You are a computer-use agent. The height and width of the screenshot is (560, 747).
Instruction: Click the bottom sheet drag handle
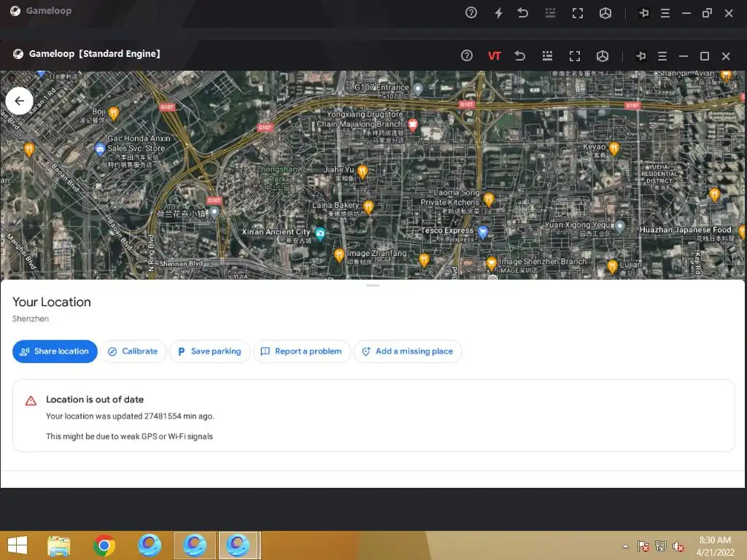coord(373,285)
